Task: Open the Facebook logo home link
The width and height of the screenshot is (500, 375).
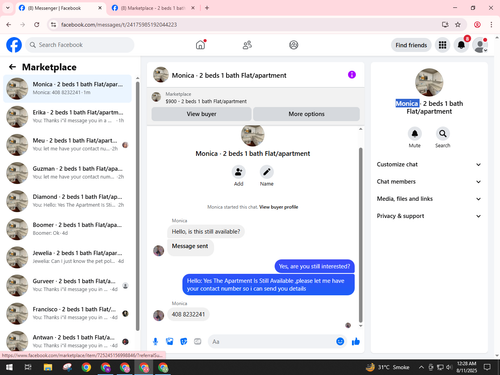Action: pyautogui.click(x=14, y=45)
